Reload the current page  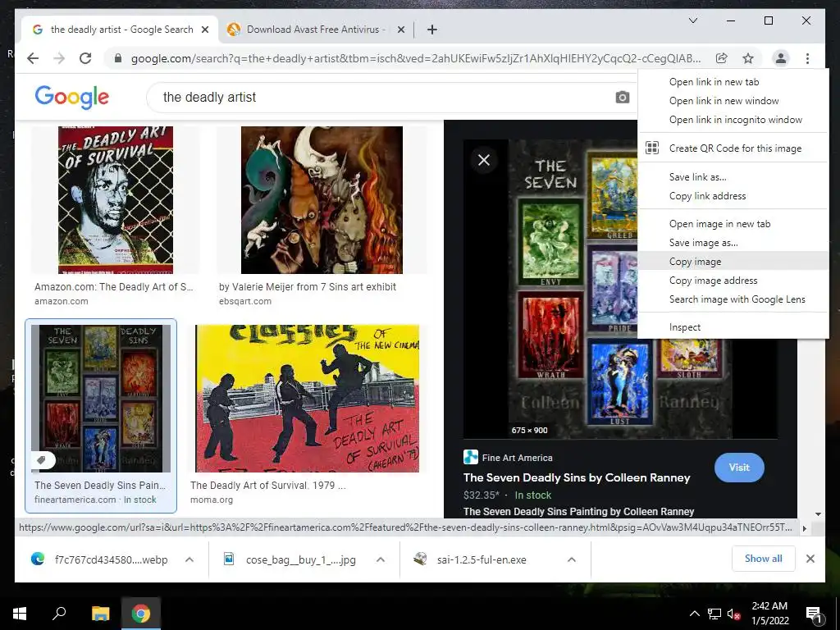(85, 58)
